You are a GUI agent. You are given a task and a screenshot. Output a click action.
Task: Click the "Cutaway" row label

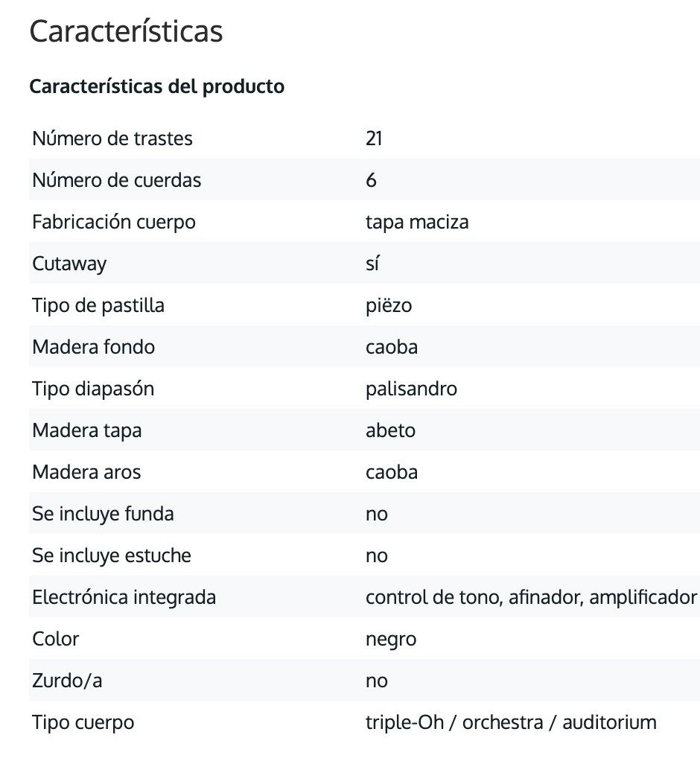[x=69, y=264]
